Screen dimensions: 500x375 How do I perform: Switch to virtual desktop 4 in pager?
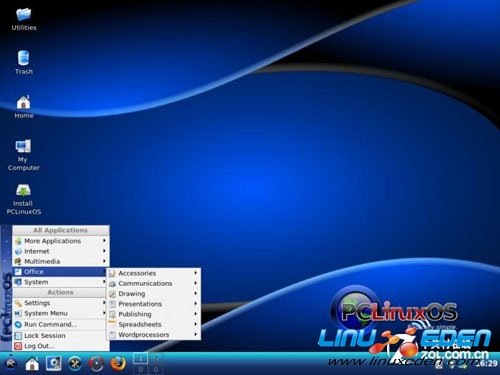(155, 369)
